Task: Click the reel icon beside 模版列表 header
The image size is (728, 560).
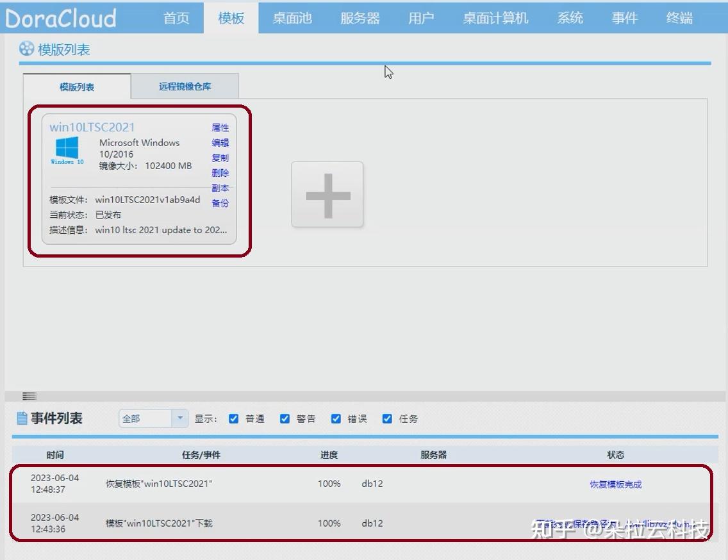Action: click(25, 49)
